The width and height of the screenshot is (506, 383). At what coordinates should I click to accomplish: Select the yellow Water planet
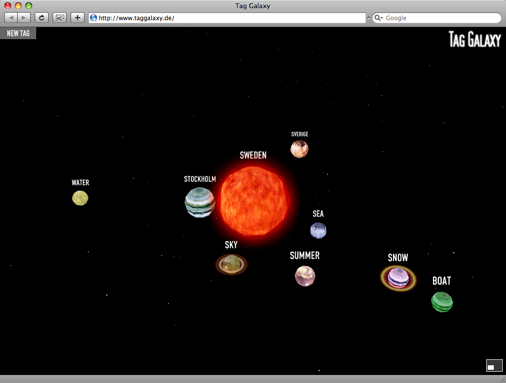80,198
